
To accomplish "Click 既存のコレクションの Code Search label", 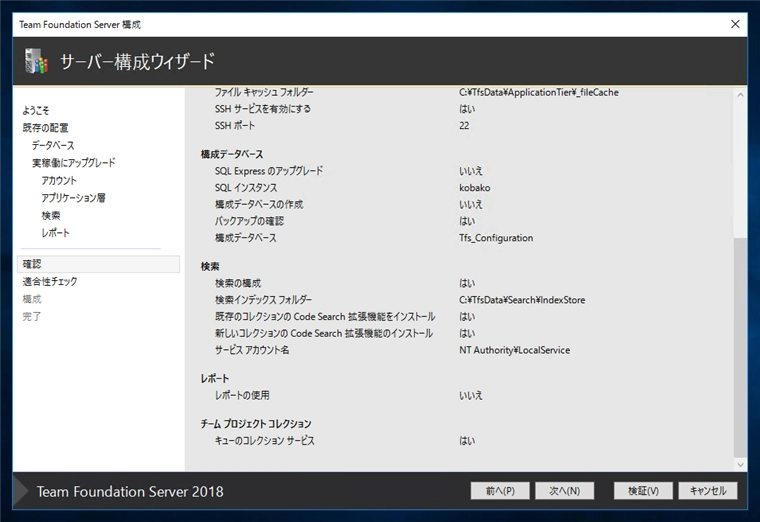I will pos(325,316).
